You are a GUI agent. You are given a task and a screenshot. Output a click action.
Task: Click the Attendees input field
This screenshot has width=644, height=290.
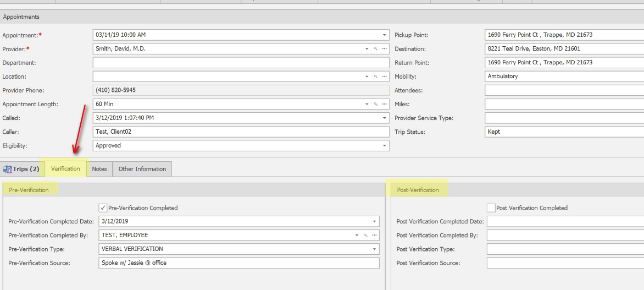point(564,90)
